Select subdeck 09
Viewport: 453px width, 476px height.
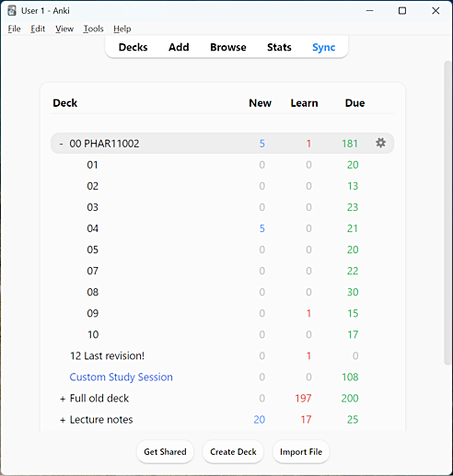(x=92, y=313)
